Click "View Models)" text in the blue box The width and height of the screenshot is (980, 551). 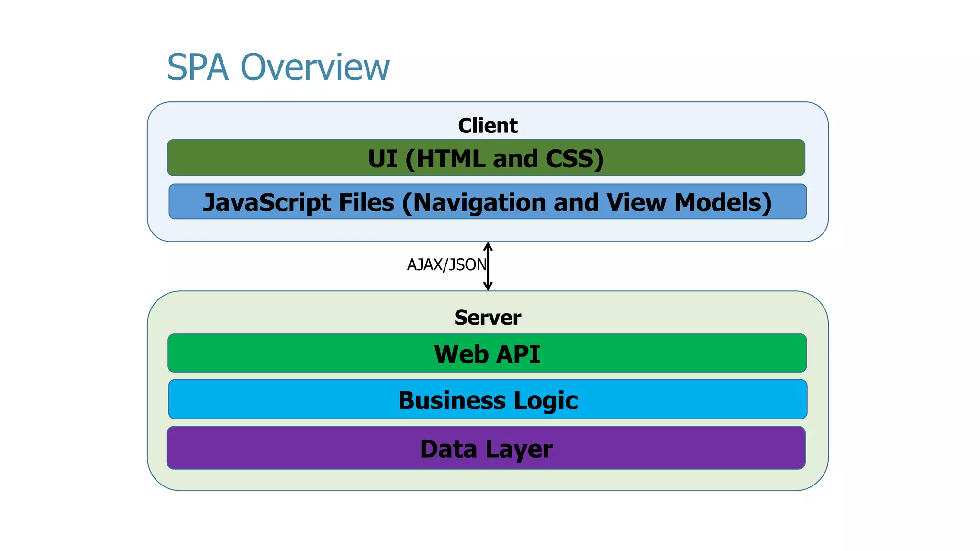[x=689, y=202]
